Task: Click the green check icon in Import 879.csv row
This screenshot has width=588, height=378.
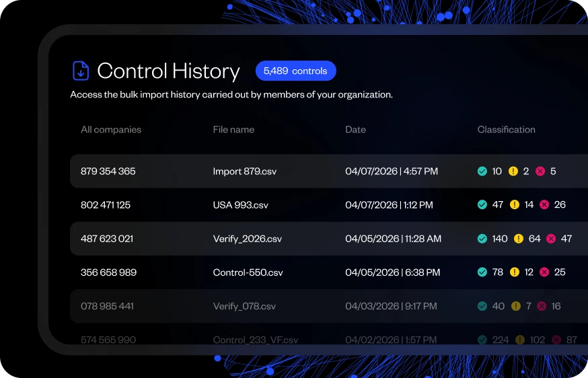Action: 482,172
